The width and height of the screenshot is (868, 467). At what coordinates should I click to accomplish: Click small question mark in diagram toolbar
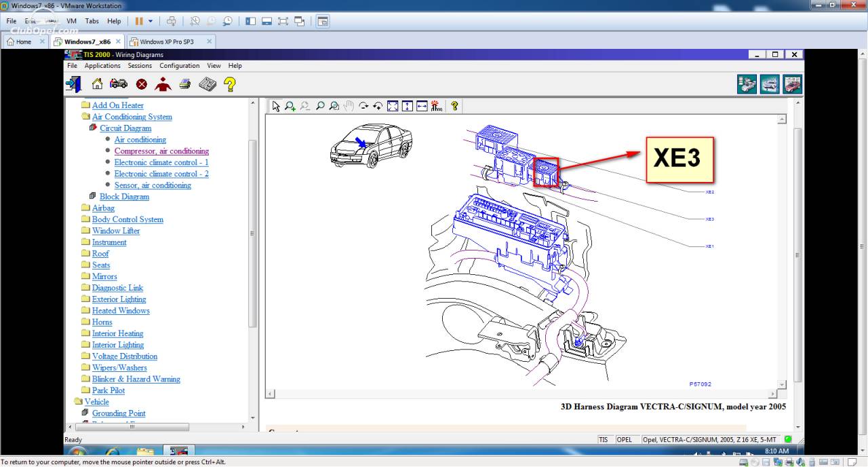(454, 106)
